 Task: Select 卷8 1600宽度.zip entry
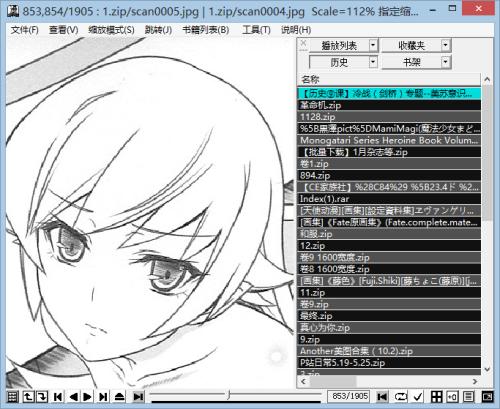point(389,269)
